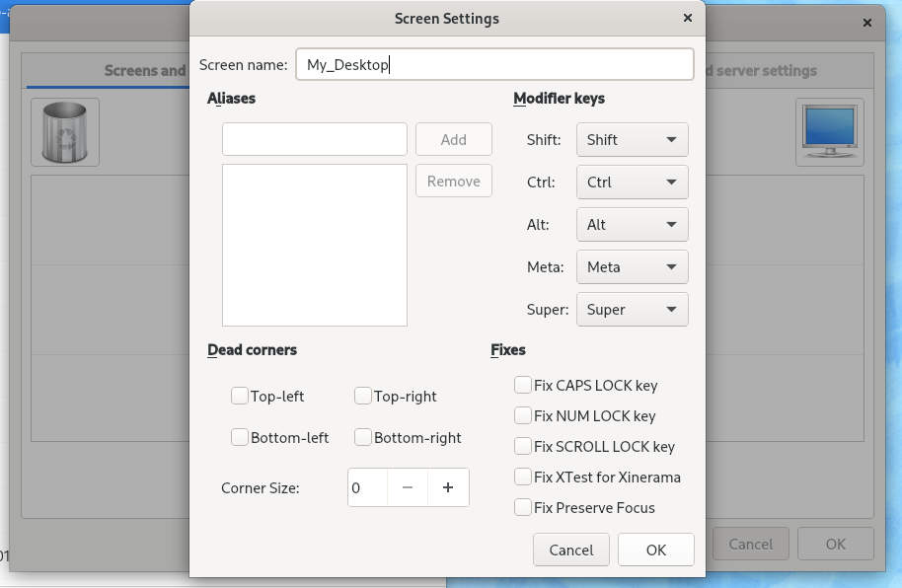
Task: Expand the Ctrl modifier dropdown
Action: tap(632, 183)
